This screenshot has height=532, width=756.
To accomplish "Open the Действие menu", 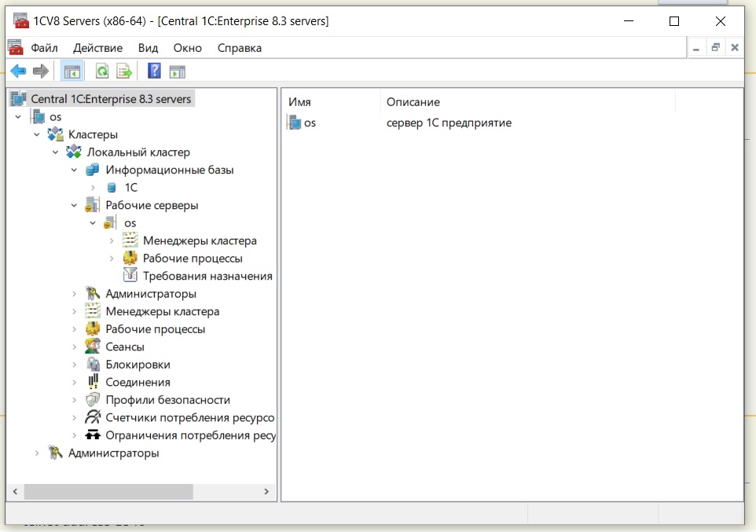I will [98, 48].
